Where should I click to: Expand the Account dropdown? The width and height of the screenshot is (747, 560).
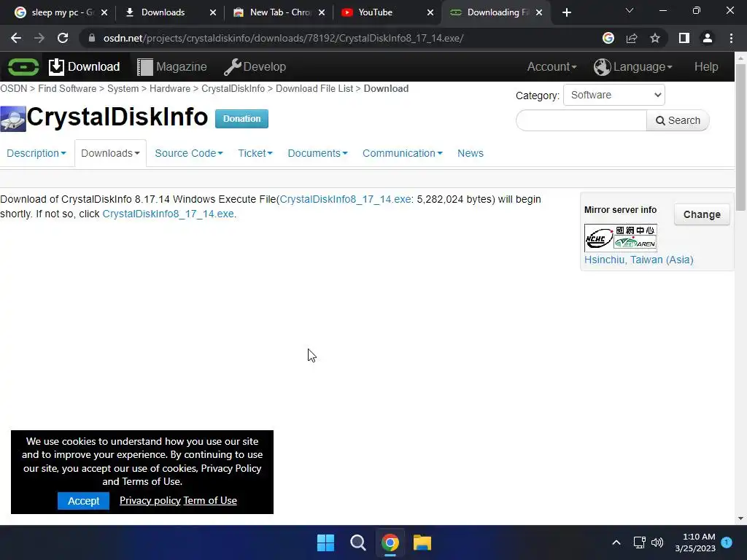point(551,66)
